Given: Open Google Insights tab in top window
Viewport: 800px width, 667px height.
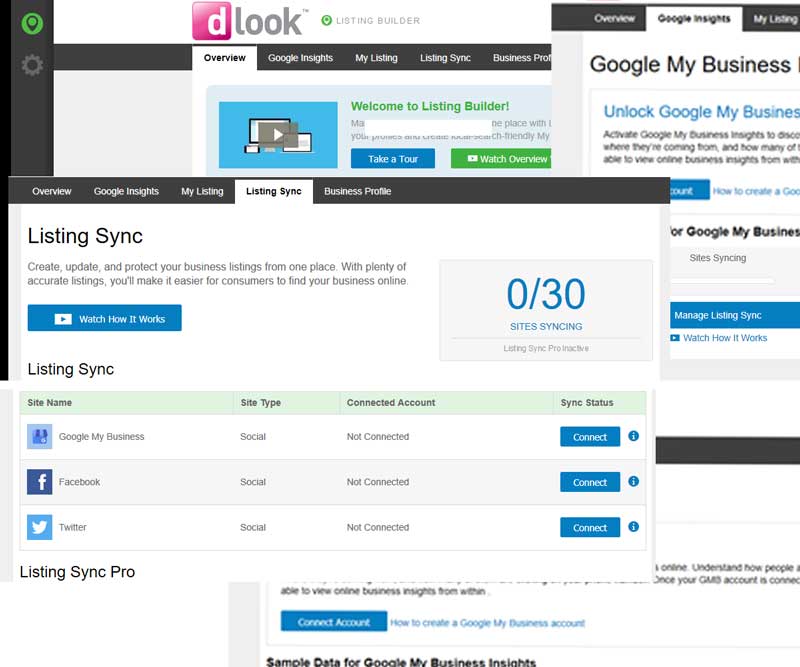Looking at the screenshot, I should 301,58.
